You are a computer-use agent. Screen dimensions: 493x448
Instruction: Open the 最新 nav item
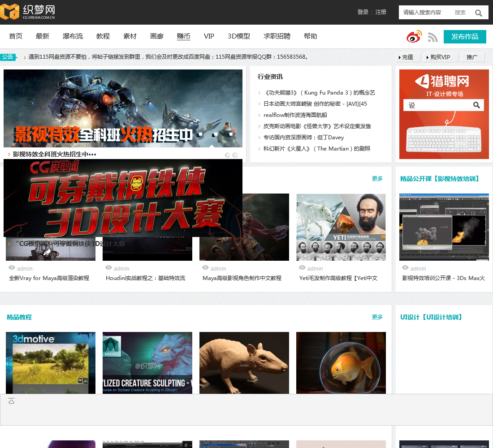(43, 36)
